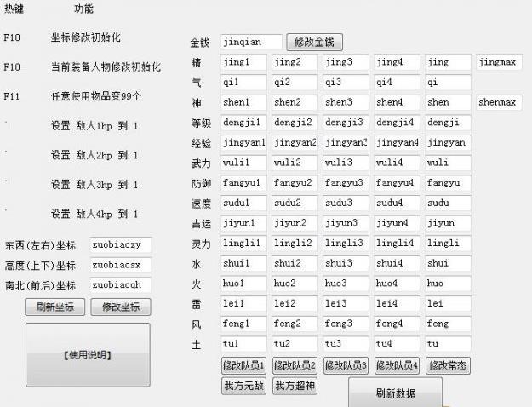Focus the jiyun4 luck field

[x=397, y=223]
